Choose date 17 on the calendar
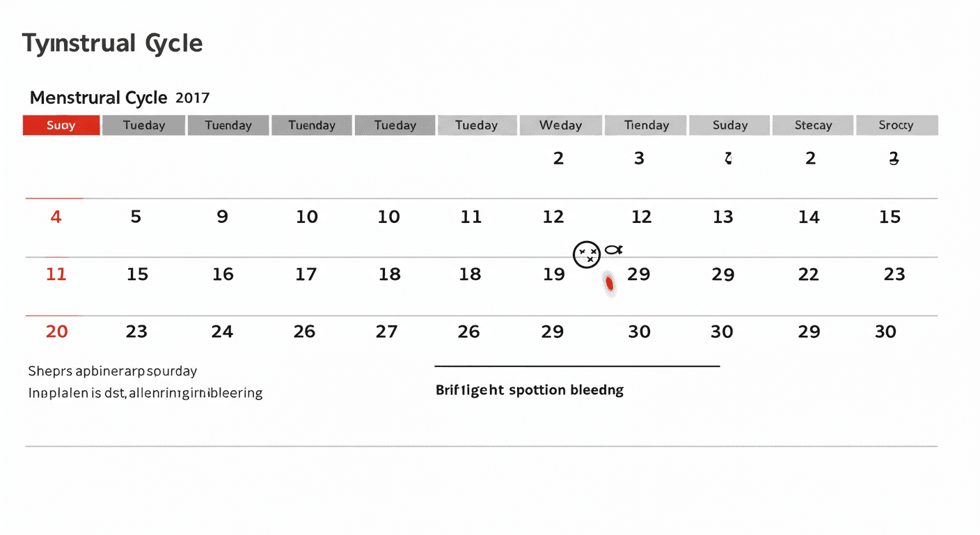Viewport: 980px width, 535px height. (x=306, y=274)
